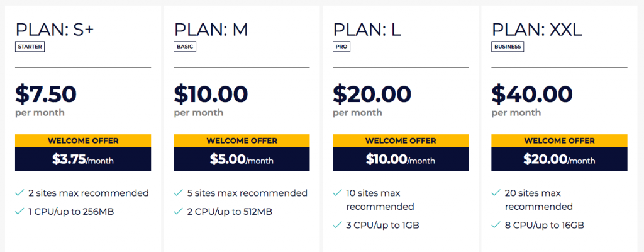Viewport: 644px width, 252px height.
Task: Click the yellow Welcome Offer banner for Plan M
Action: [x=241, y=140]
